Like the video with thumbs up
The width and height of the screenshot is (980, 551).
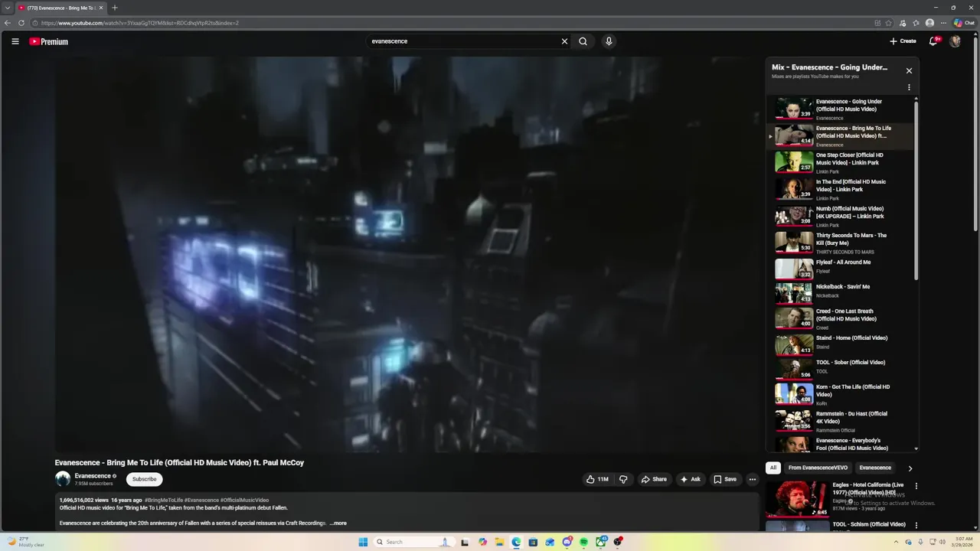pyautogui.click(x=597, y=479)
